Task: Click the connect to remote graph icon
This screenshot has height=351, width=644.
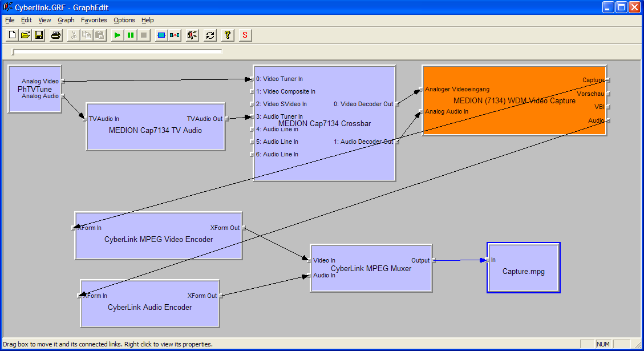Action: click(x=192, y=35)
